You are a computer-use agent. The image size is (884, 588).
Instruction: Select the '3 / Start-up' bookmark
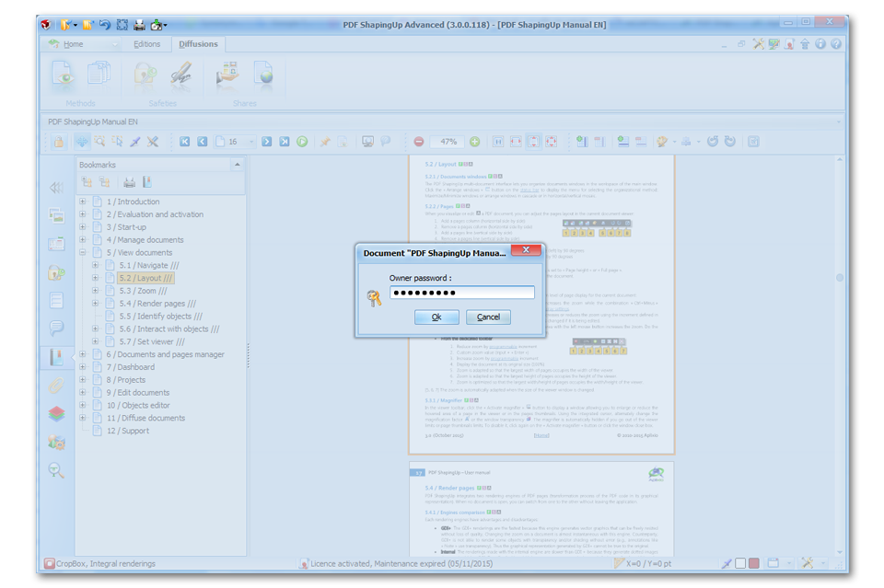pyautogui.click(x=126, y=227)
